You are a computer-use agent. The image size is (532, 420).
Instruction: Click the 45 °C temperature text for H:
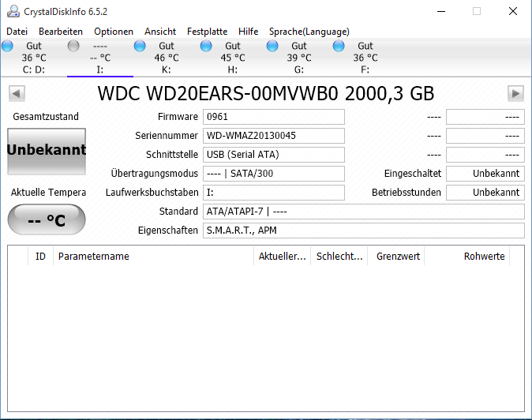pyautogui.click(x=233, y=58)
